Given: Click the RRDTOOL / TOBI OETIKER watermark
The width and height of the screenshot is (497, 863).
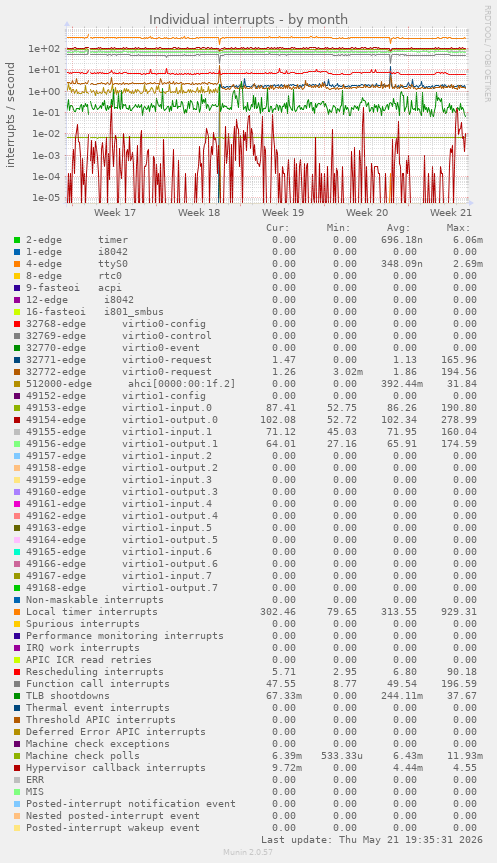Looking at the screenshot, I should point(488,53).
